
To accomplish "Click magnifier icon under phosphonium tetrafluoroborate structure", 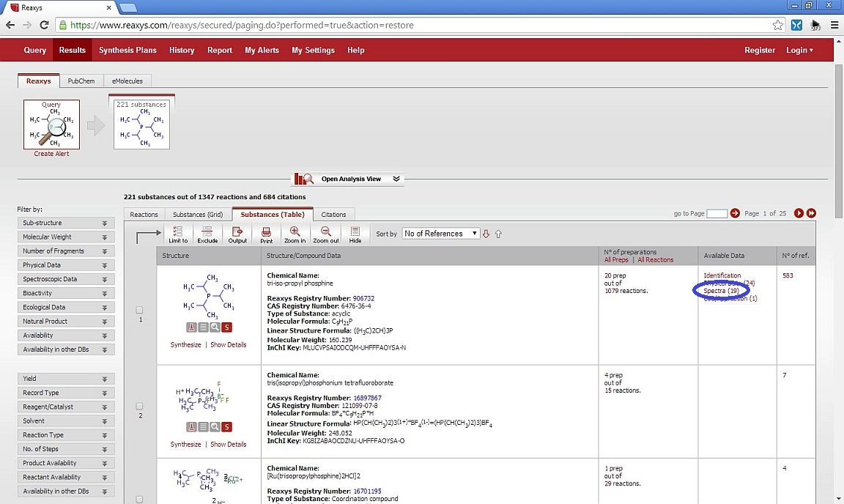I will click(215, 427).
